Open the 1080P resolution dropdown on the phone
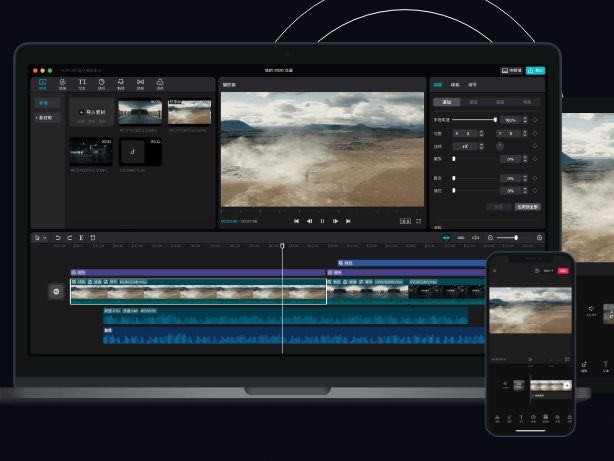 click(x=548, y=271)
